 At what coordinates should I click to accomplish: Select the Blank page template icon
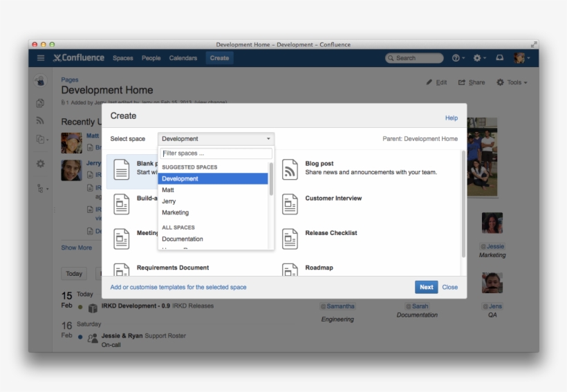tap(122, 169)
